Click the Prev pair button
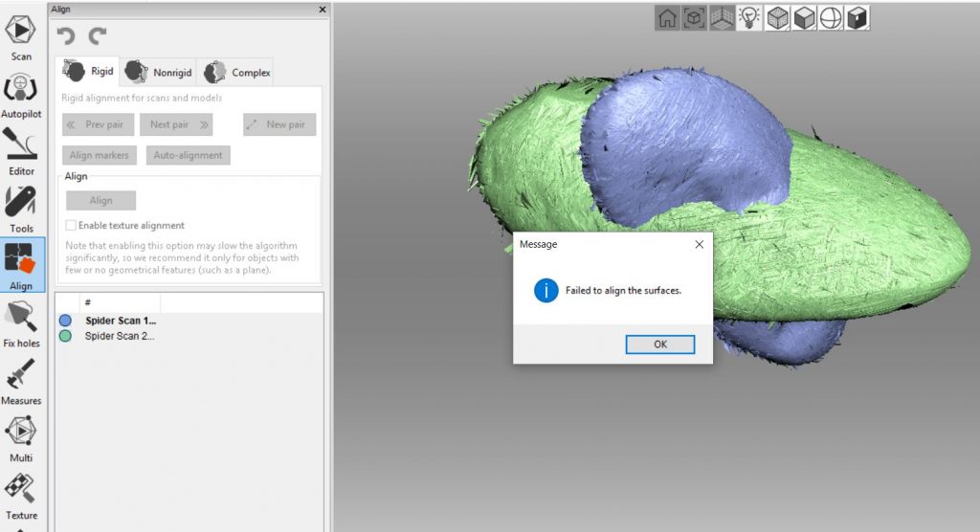The image size is (980, 532). (99, 124)
